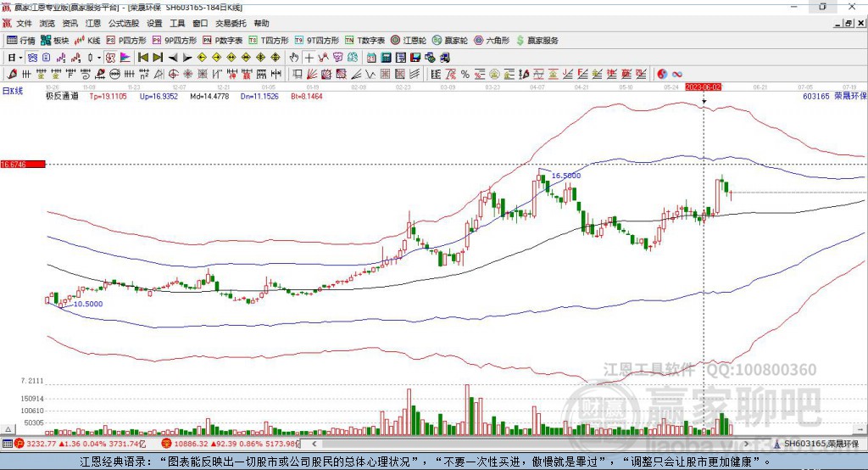Screen dimensions: 868x470
Task: Click the Tp=19.1105 indicator value
Action: coord(108,97)
